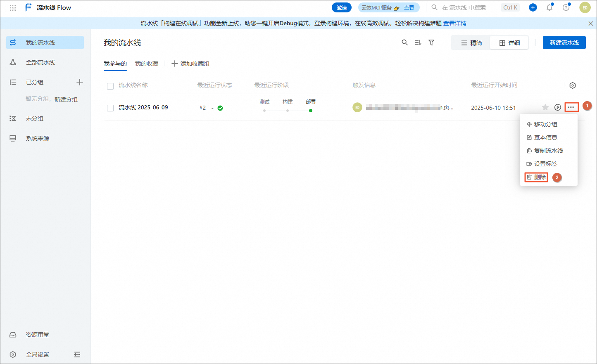Click the filter funnel icon
The height and width of the screenshot is (364, 597).
(431, 43)
